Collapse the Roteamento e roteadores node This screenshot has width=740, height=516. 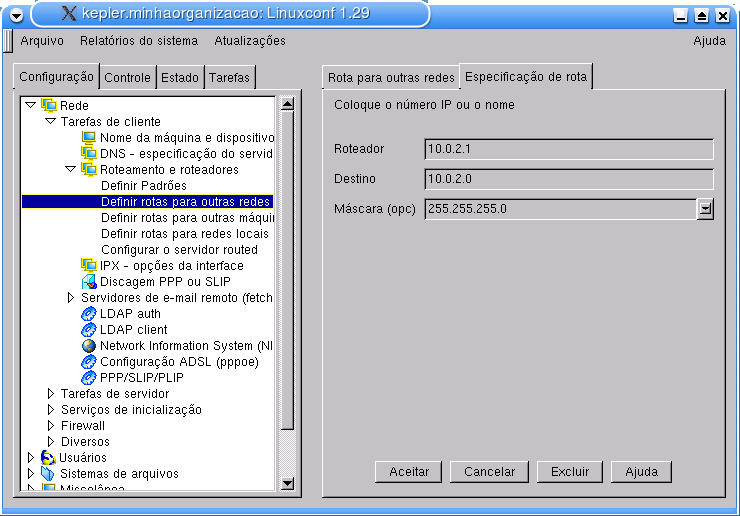pyautogui.click(x=70, y=169)
